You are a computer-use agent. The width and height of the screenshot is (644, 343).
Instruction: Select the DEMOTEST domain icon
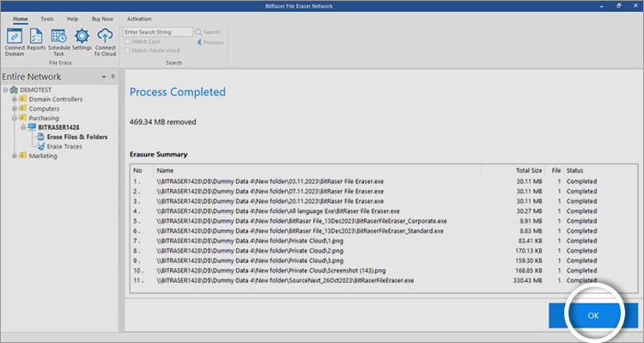point(14,89)
